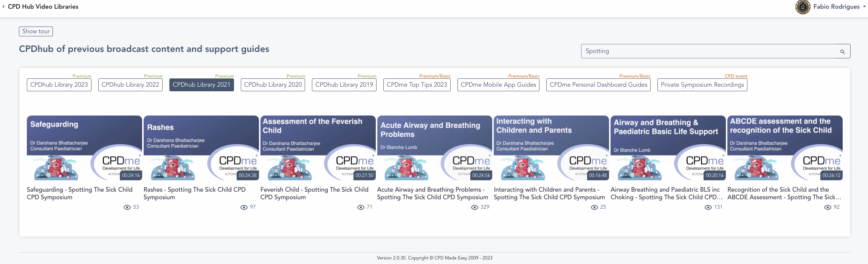Open Interacting with Children and Parents thumbnail

[551, 148]
